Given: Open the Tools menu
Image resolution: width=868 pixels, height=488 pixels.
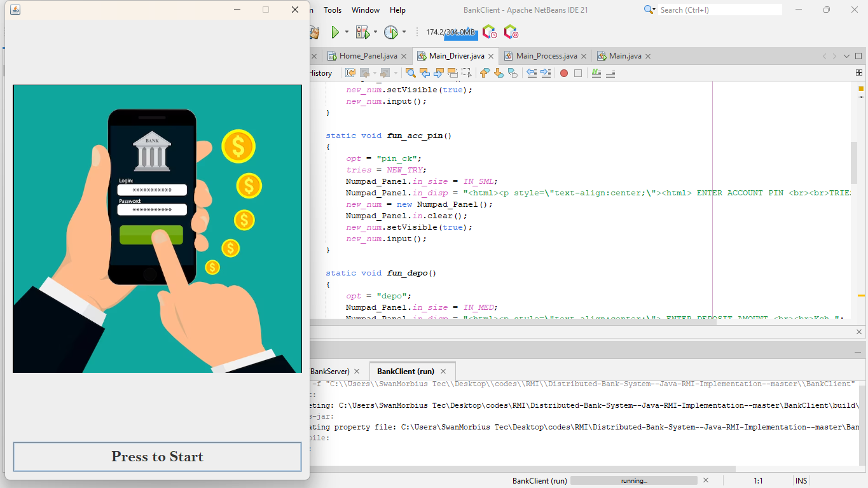Looking at the screenshot, I should [333, 10].
